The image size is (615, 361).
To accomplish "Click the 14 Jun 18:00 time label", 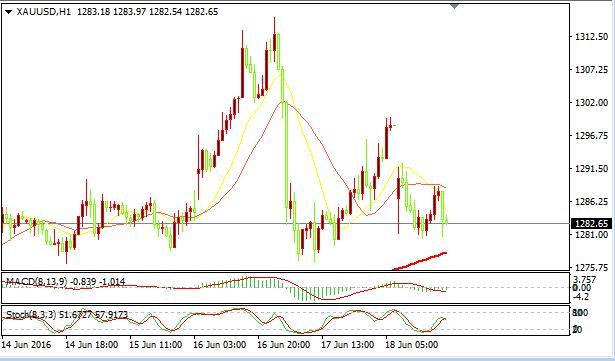I will point(91,345).
